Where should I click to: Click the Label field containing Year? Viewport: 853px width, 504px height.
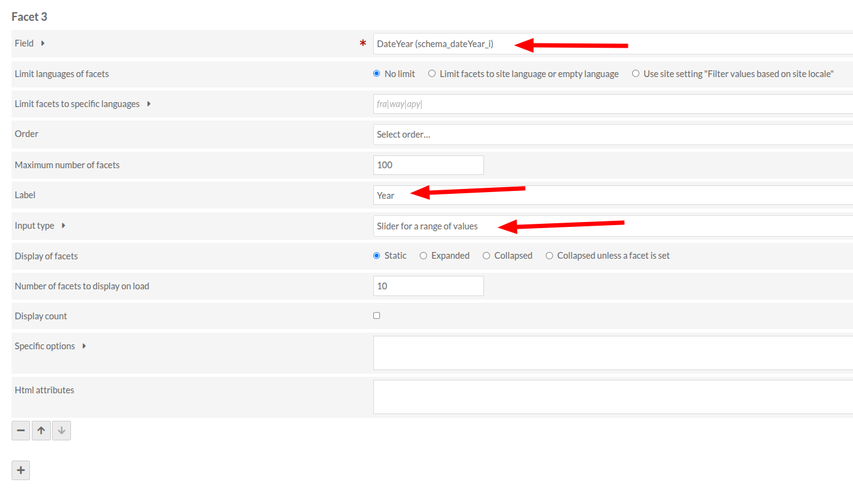pos(612,196)
